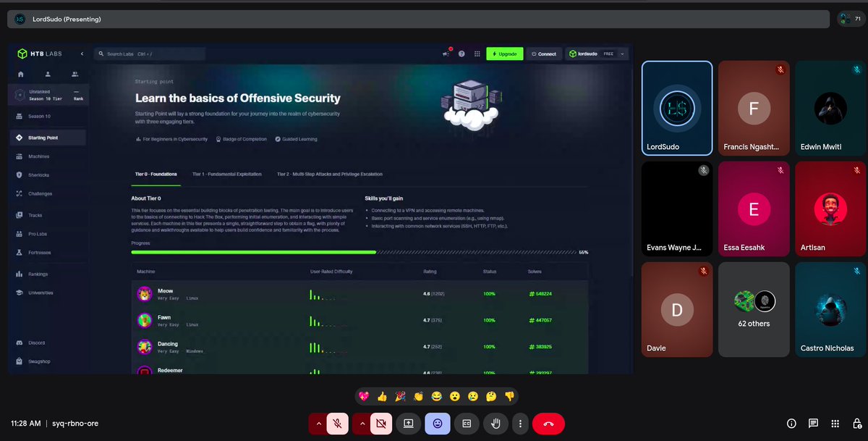Click the Tier 0 progress bar
Viewport: 868px width, 441px height.
[354, 252]
